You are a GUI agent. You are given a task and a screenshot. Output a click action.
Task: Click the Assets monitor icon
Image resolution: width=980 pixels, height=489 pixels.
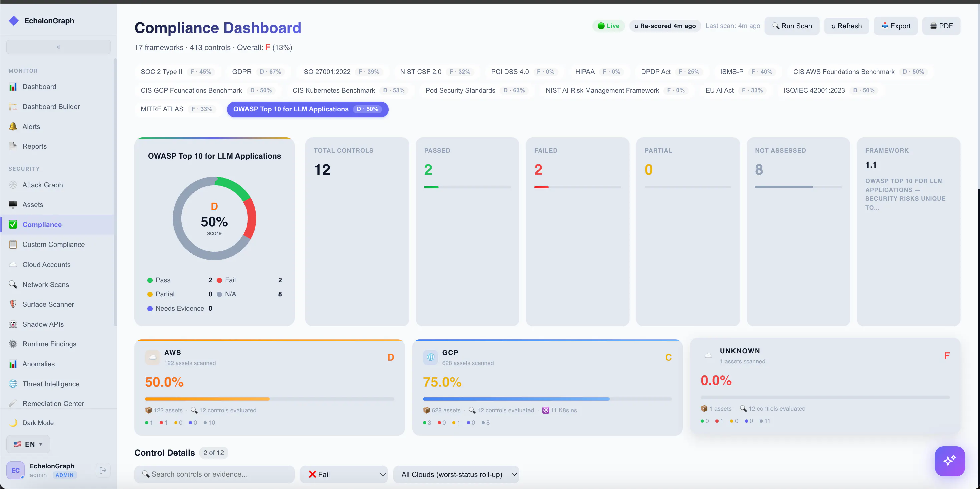coord(13,205)
